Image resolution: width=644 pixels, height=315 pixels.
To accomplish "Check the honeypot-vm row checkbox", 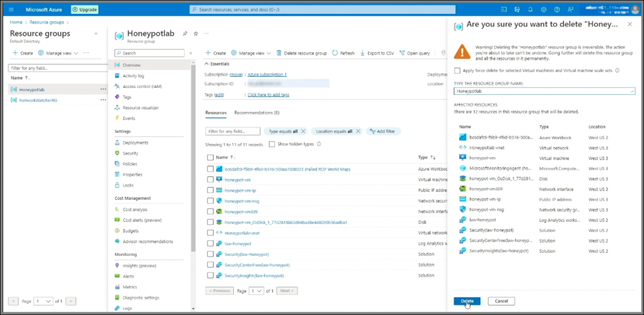I will coord(210,179).
